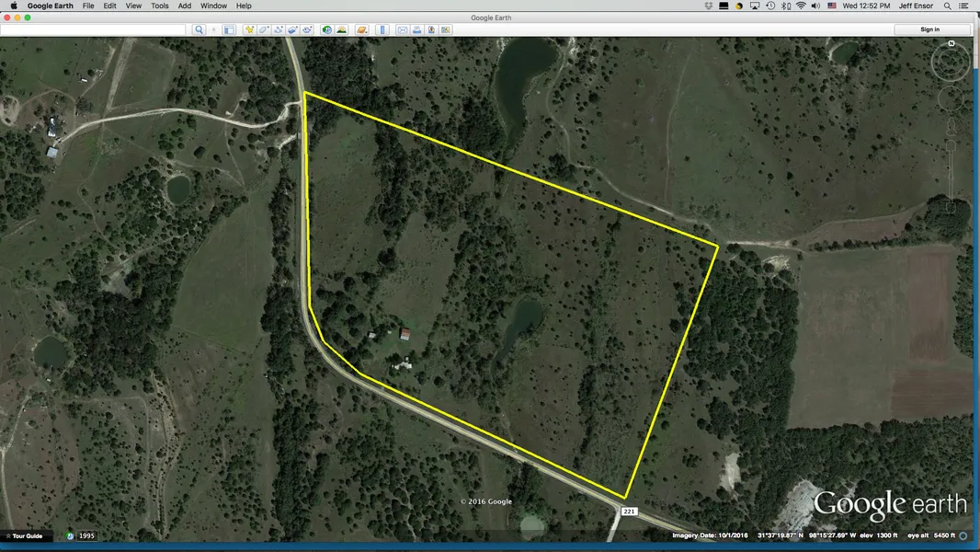Toggle sunlight across the landscape

point(342,29)
